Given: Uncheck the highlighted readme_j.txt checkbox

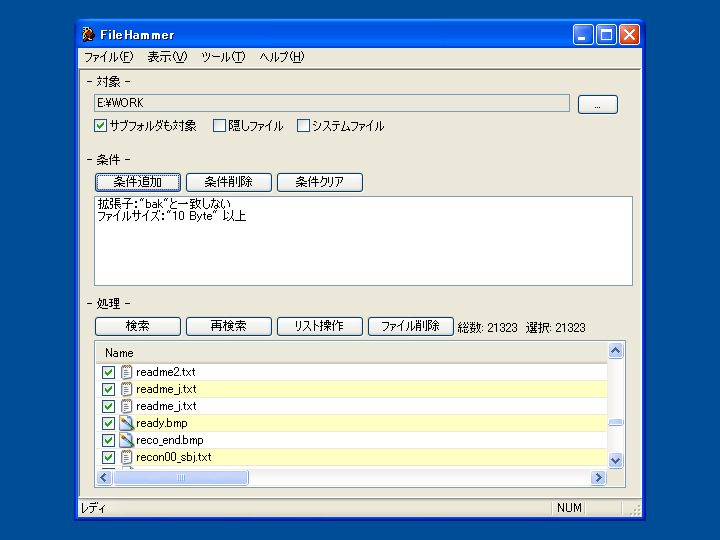Looking at the screenshot, I should [108, 389].
